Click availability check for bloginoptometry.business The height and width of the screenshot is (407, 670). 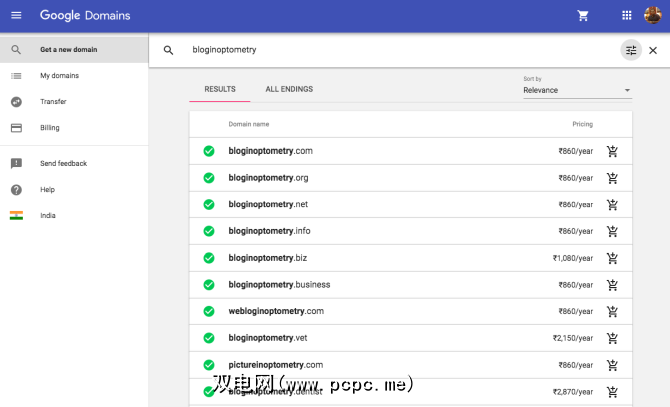[x=209, y=285]
